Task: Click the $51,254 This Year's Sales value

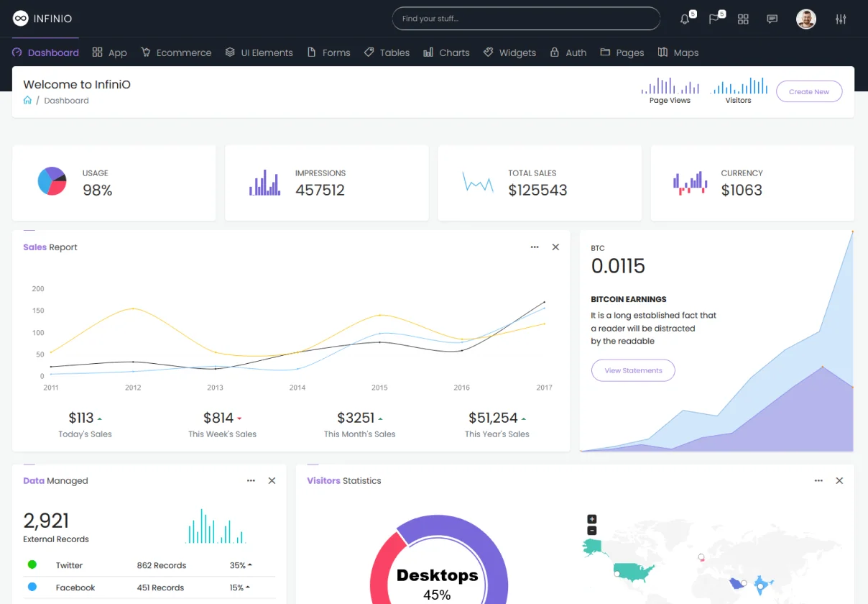Action: pyautogui.click(x=493, y=418)
